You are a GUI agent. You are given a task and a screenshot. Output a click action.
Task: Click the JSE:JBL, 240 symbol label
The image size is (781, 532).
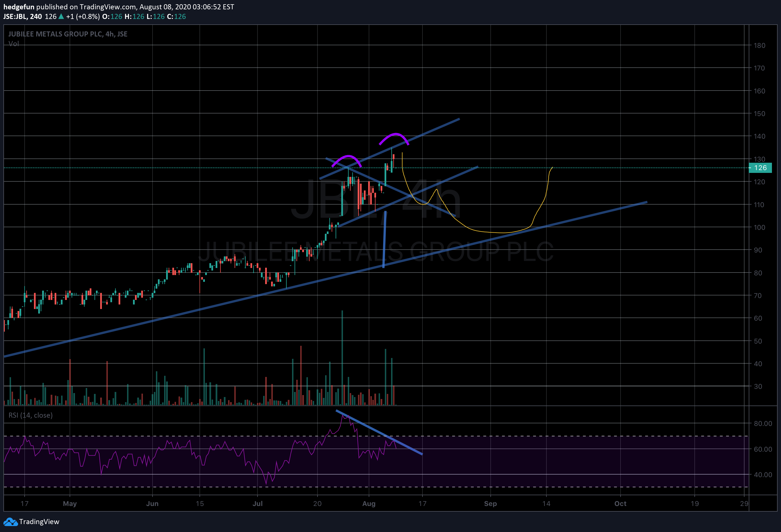(x=23, y=16)
